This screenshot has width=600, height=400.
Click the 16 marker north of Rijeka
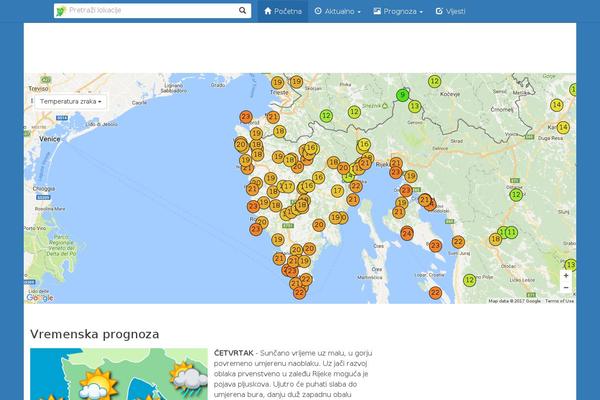point(364,144)
